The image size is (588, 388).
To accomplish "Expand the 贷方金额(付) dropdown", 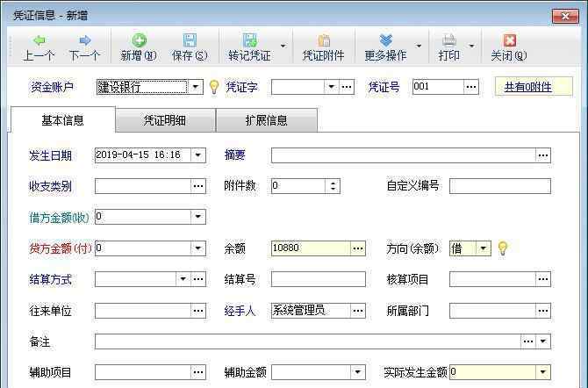I will 198,248.
